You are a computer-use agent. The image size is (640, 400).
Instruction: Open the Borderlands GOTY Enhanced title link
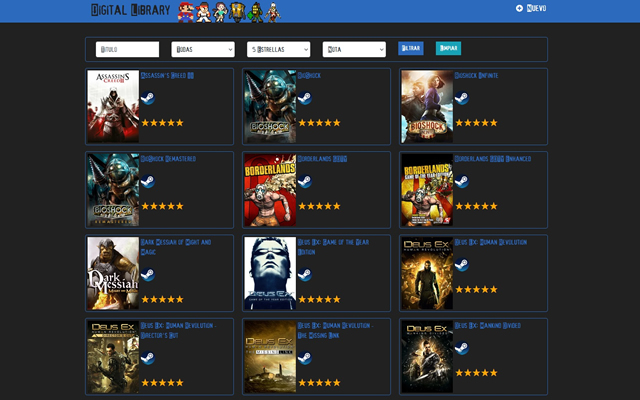493,159
